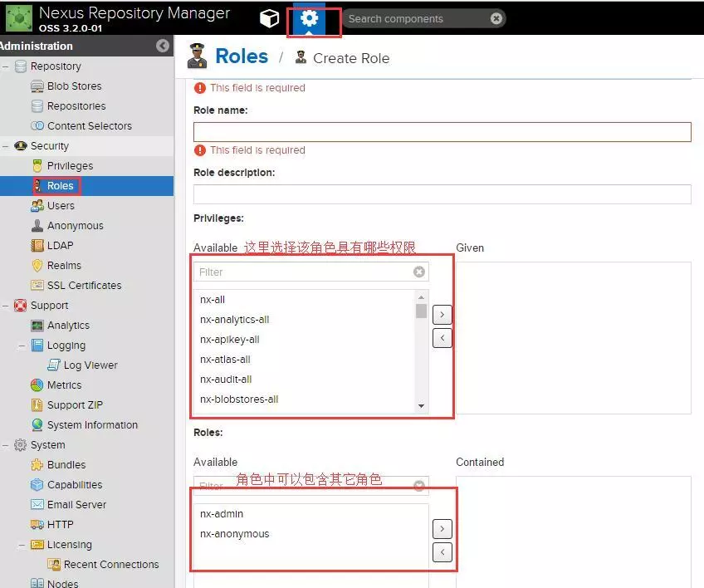
Task: Collapse the Administration side panel
Action: 163,46
